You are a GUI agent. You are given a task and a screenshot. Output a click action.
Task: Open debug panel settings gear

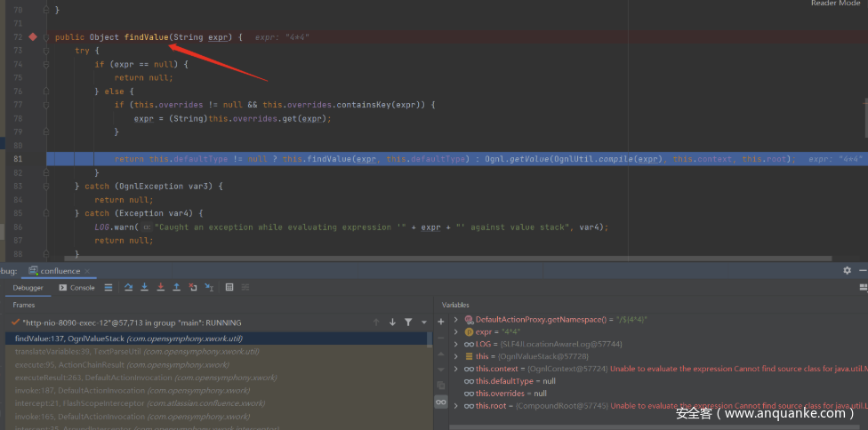click(847, 270)
